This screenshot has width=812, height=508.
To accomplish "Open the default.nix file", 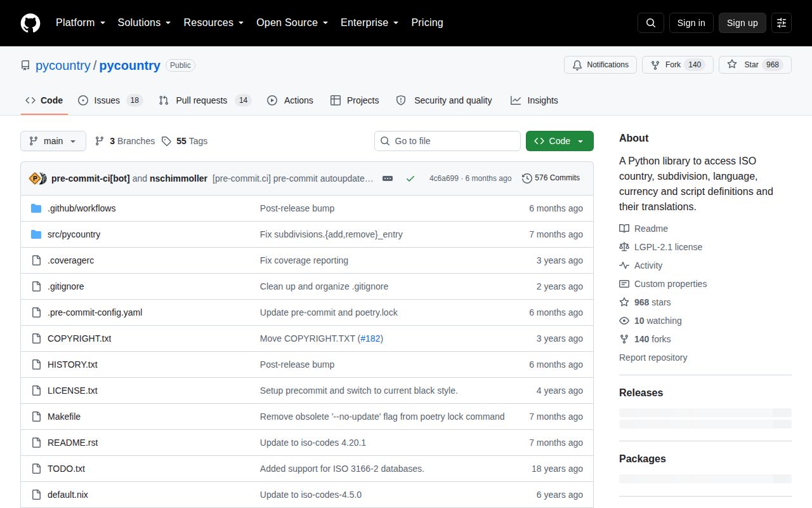I will (67, 495).
